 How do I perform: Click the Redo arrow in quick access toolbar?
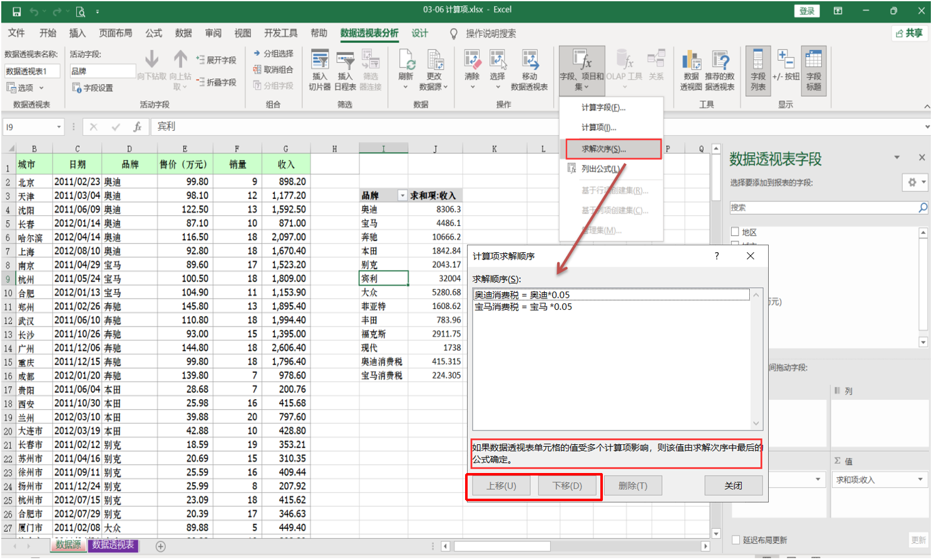[57, 11]
